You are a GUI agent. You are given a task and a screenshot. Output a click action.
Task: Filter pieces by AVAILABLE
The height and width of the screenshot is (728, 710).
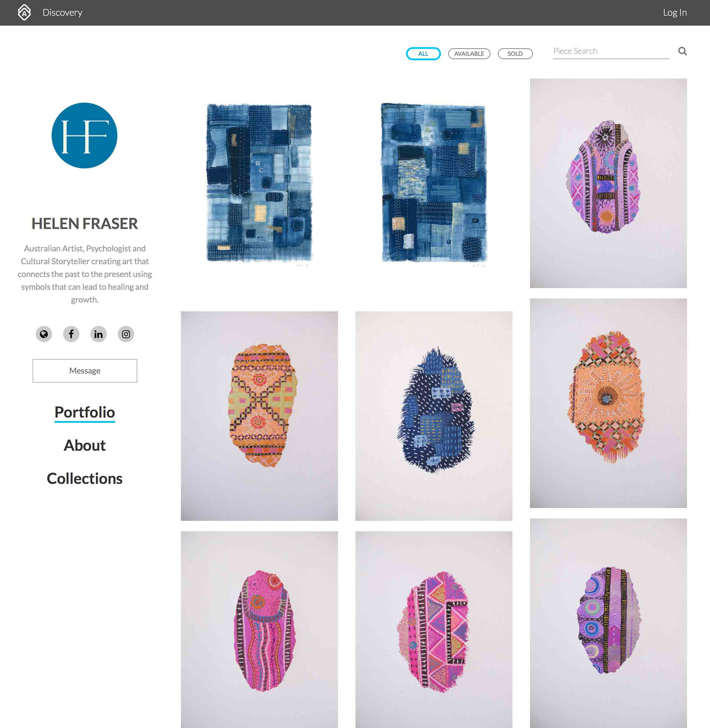coord(469,53)
